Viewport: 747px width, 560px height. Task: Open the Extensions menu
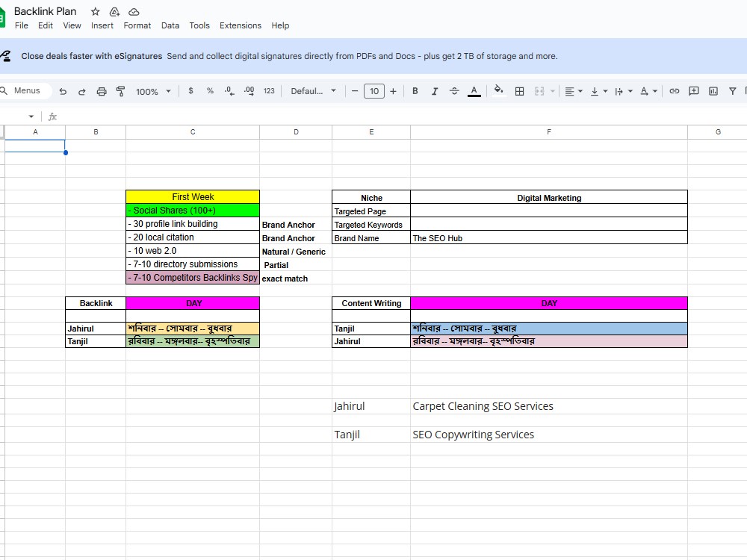click(x=240, y=25)
